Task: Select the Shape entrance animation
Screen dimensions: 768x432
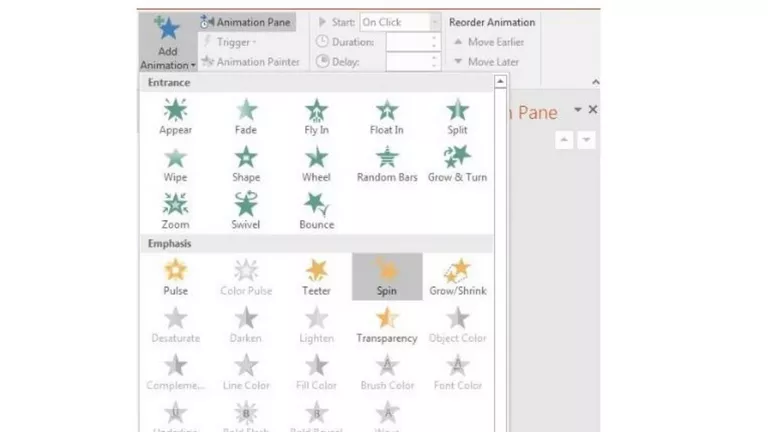Action: click(x=246, y=164)
